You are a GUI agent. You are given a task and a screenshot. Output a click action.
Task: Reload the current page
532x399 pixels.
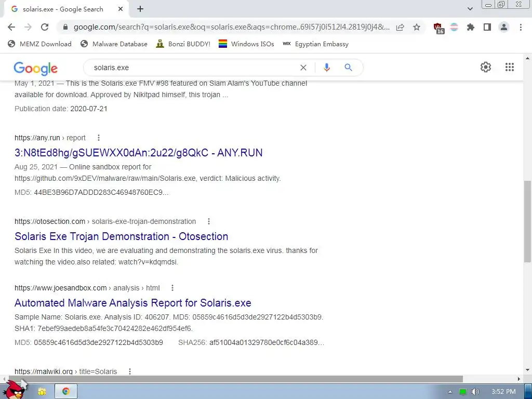click(x=45, y=27)
